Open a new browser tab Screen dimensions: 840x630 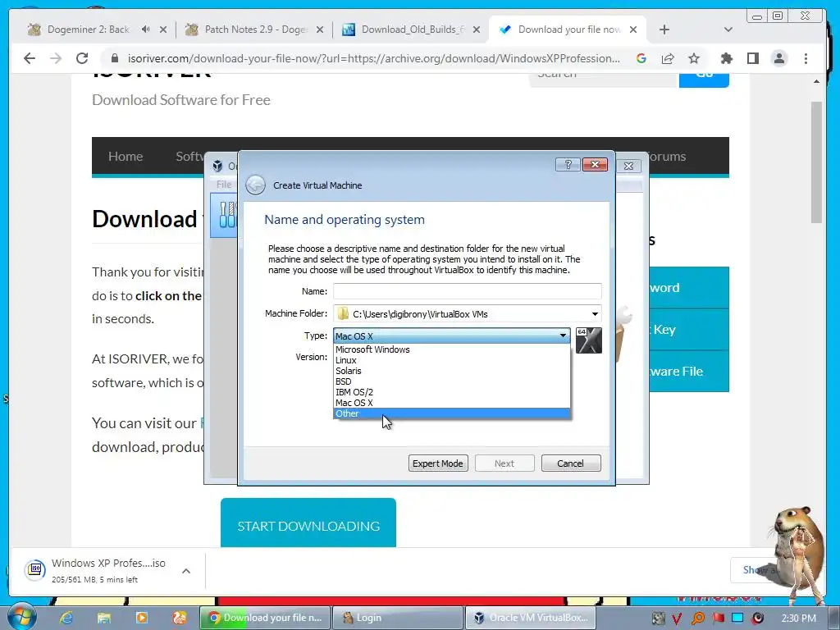point(664,30)
